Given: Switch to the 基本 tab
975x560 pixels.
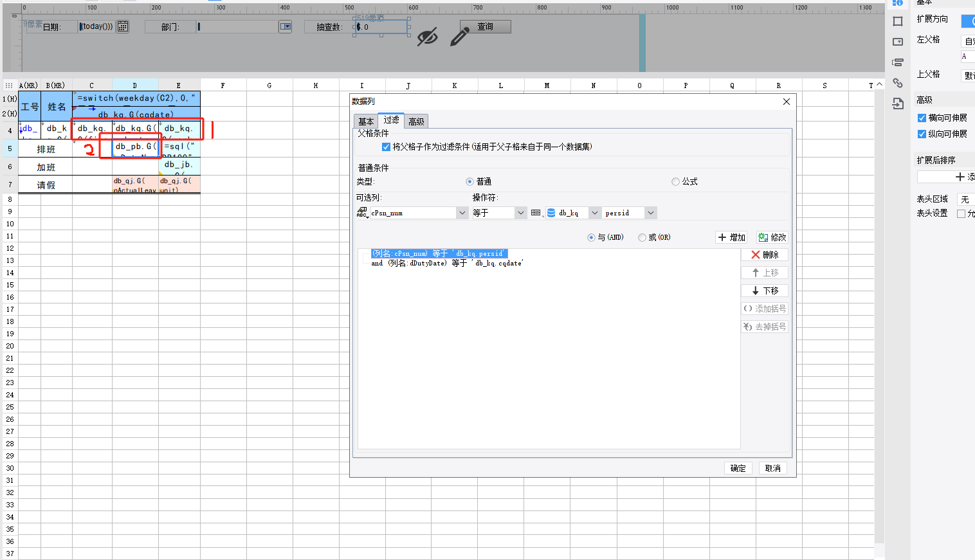Looking at the screenshot, I should pos(366,122).
